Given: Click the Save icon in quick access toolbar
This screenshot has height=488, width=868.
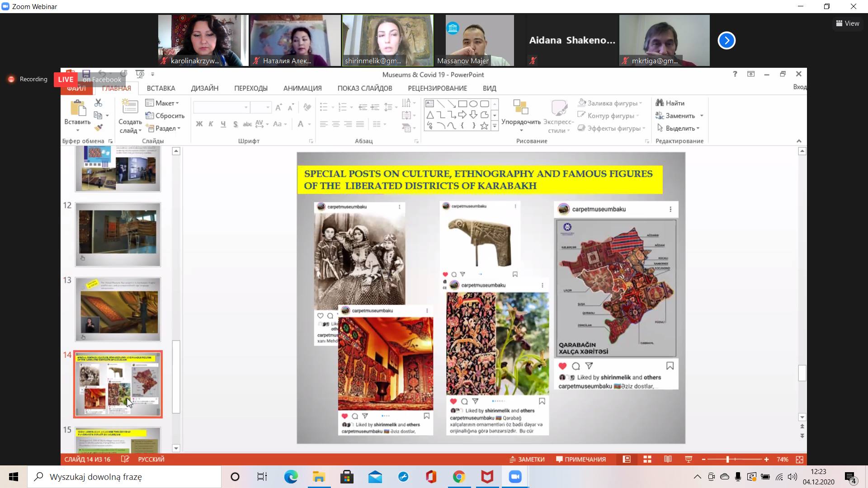Looking at the screenshot, I should point(86,74).
